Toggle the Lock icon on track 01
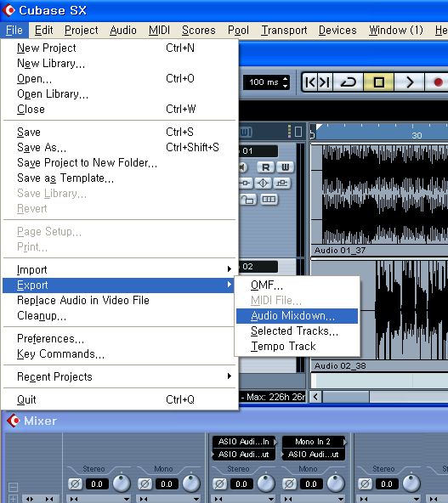 coord(247,200)
